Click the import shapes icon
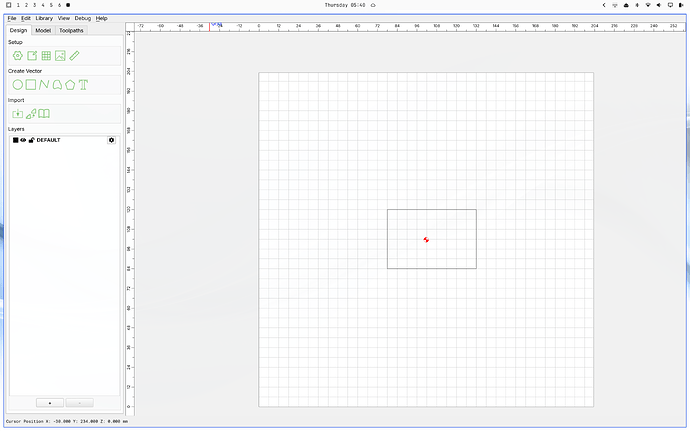 [x=31, y=114]
